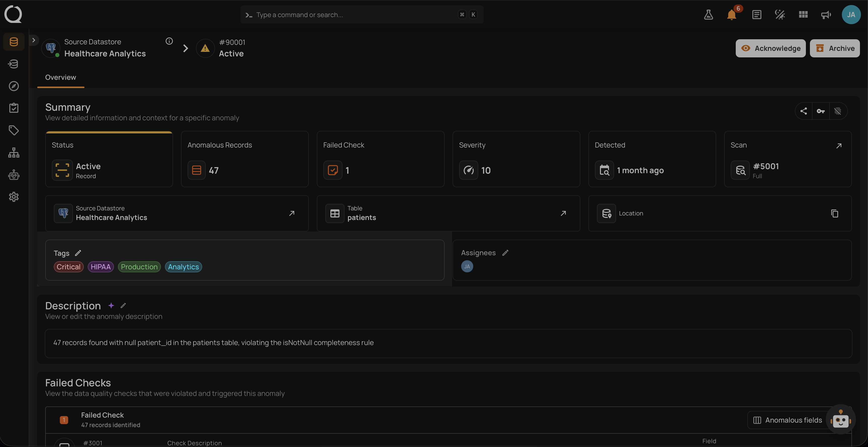Viewport: 868px width, 447px height.
Task: Click the JA assignee avatar
Action: pyautogui.click(x=467, y=267)
